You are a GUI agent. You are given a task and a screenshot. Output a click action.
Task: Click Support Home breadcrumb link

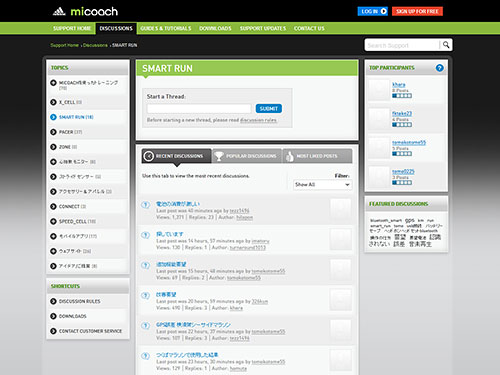click(x=64, y=45)
